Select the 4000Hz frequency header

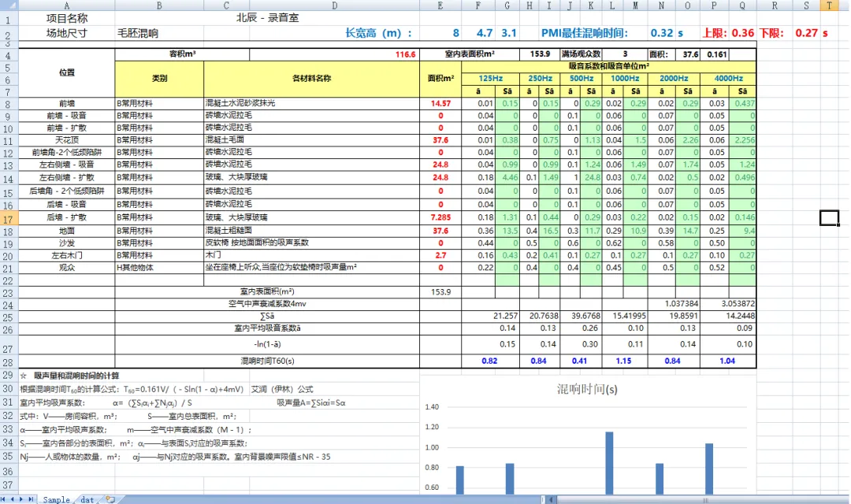(x=728, y=79)
